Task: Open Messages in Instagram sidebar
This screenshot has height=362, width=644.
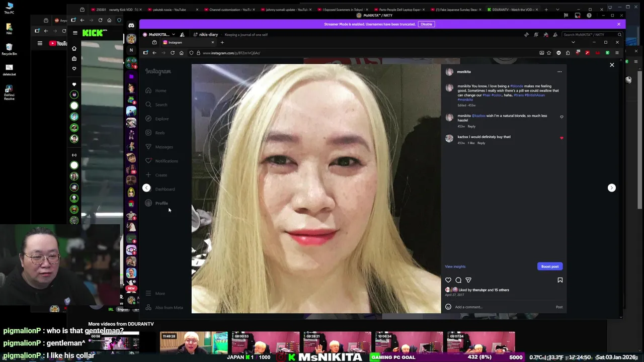Action: coord(159,147)
